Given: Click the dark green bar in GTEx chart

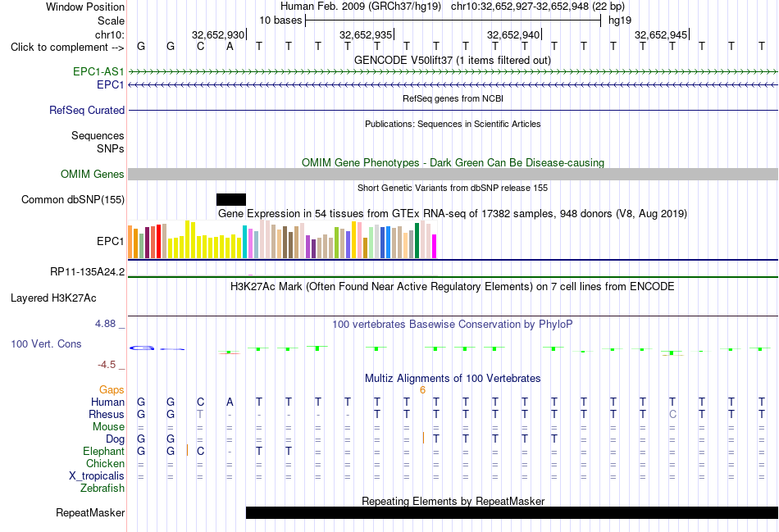Looking at the screenshot, I should (417, 240).
